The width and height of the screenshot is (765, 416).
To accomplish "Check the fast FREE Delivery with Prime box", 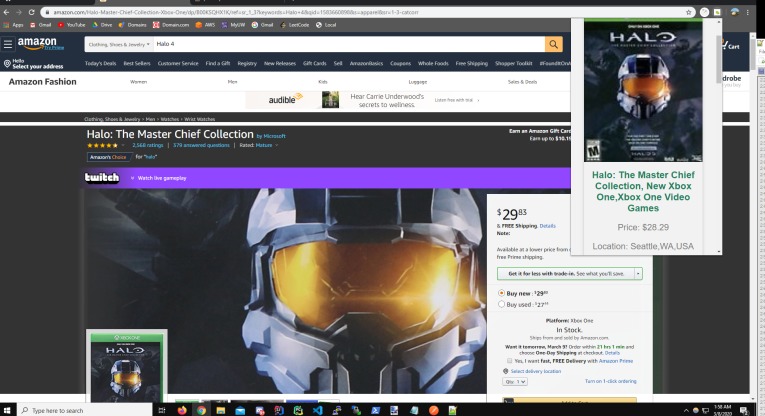I will tap(509, 361).
